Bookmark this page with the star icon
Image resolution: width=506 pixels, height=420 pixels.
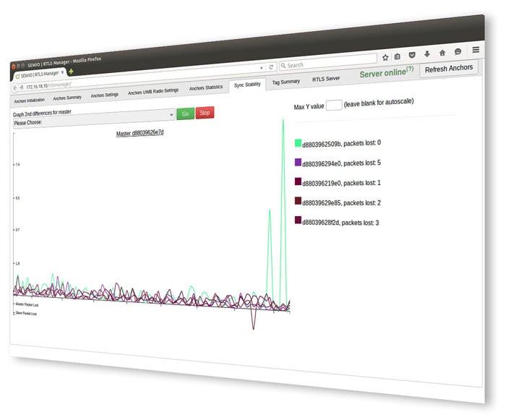385,58
